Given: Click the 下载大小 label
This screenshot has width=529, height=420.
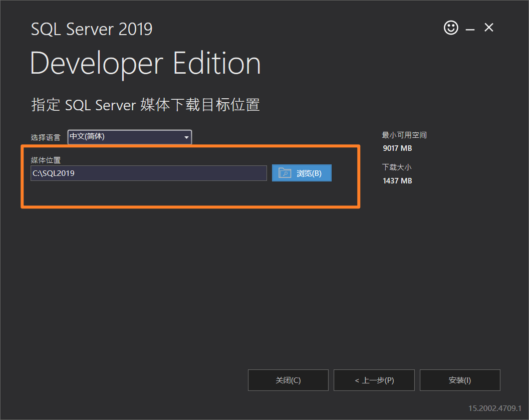Looking at the screenshot, I should pos(397,167).
